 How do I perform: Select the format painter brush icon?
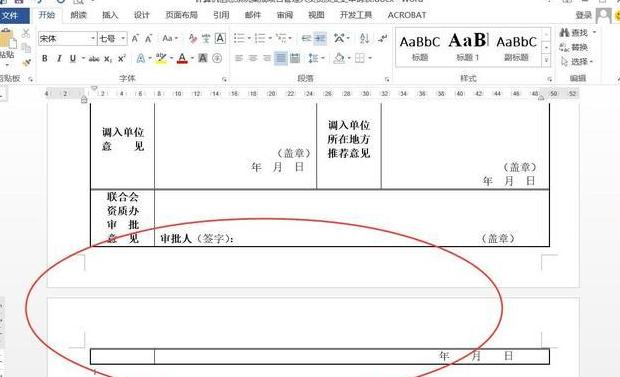(26, 63)
